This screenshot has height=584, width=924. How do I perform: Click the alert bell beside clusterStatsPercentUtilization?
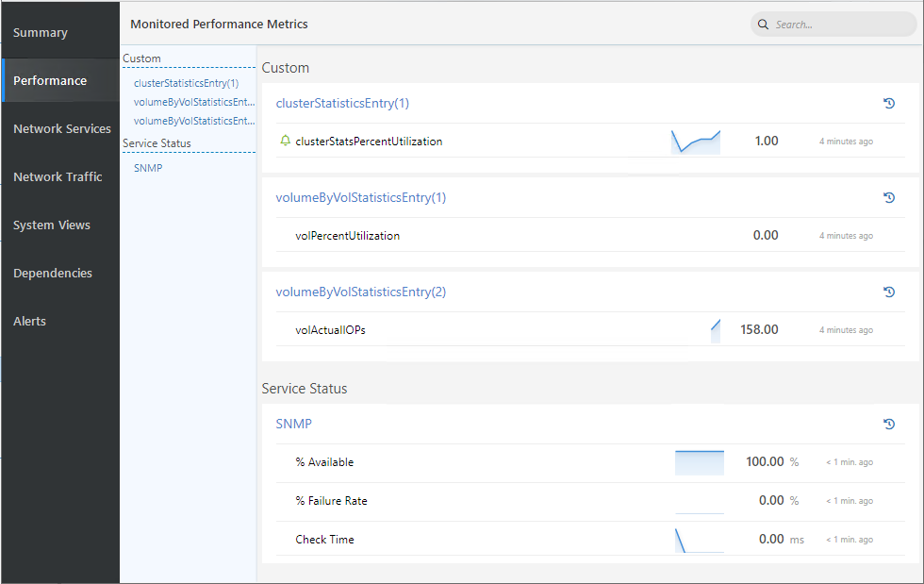[x=285, y=141]
